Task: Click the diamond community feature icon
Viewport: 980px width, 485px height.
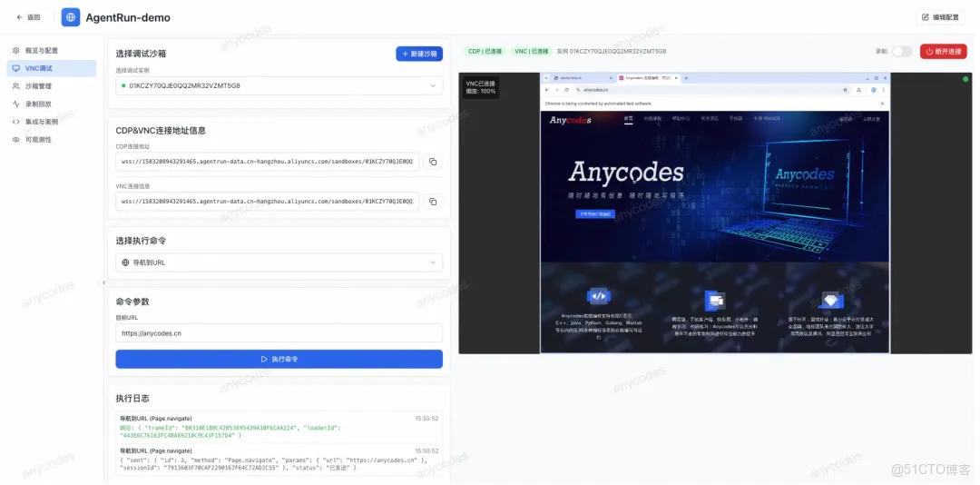Action: 830,299
